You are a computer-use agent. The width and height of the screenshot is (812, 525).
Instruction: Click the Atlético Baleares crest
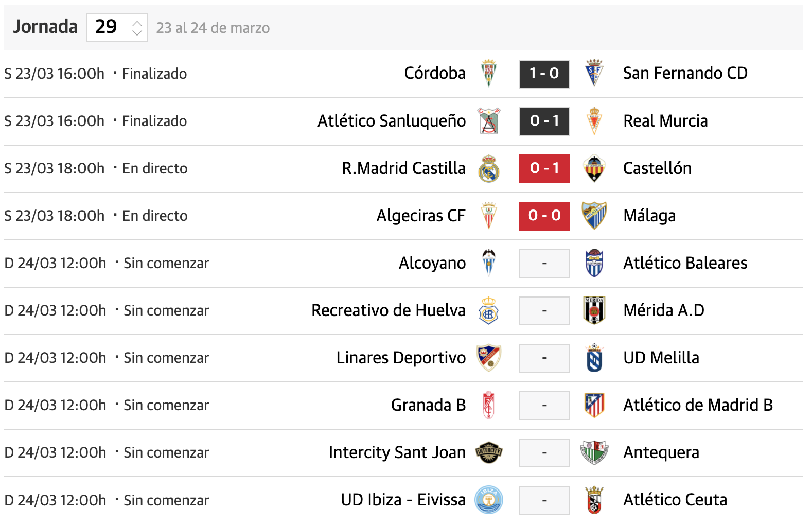click(594, 263)
